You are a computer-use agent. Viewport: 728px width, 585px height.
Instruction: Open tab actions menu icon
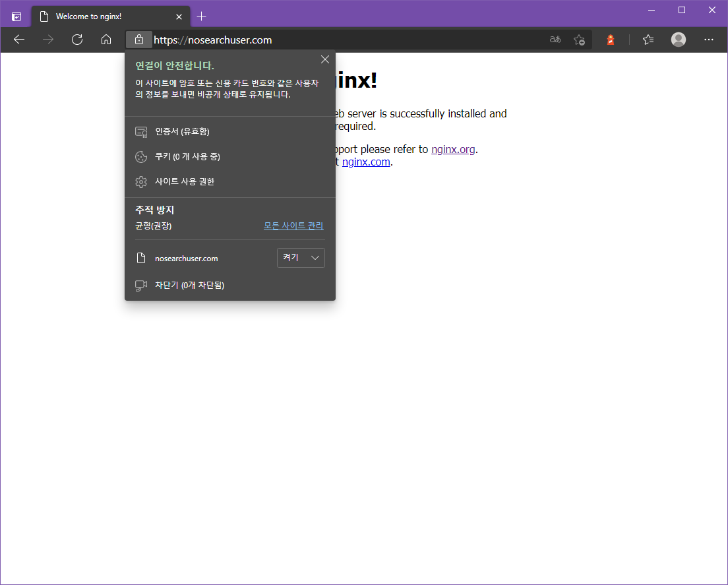point(16,16)
